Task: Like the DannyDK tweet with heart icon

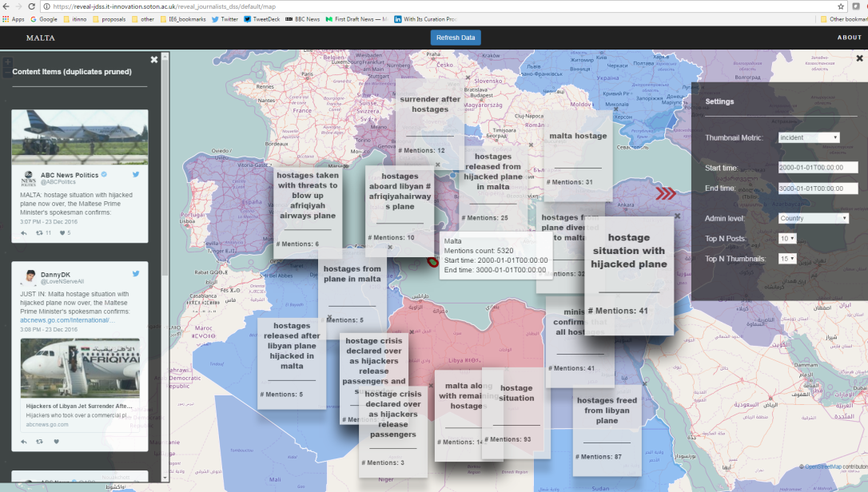Action: (x=57, y=441)
